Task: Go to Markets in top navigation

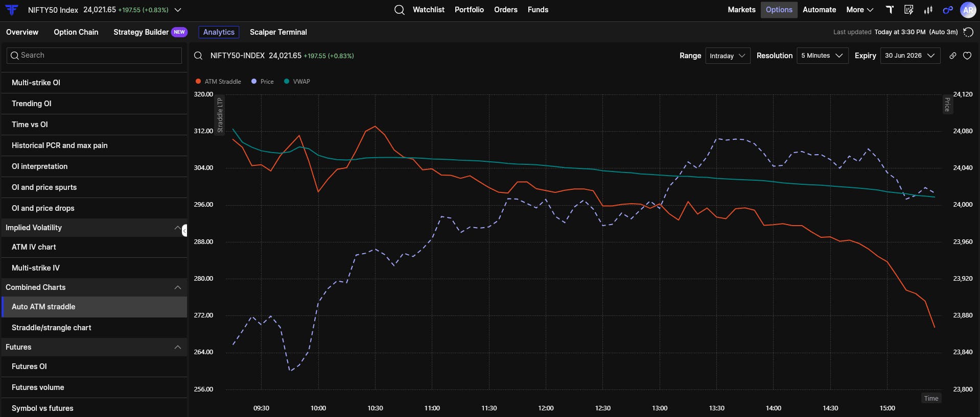Action: click(741, 10)
